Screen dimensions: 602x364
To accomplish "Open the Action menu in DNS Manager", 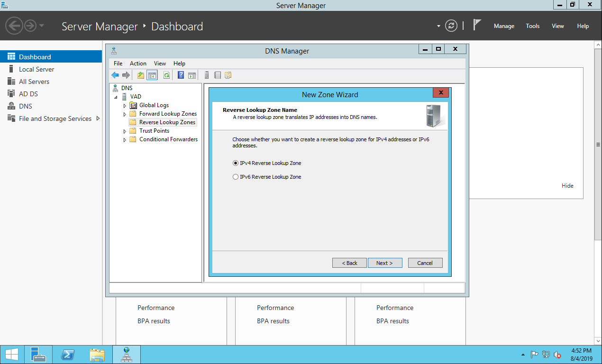I will [x=138, y=64].
